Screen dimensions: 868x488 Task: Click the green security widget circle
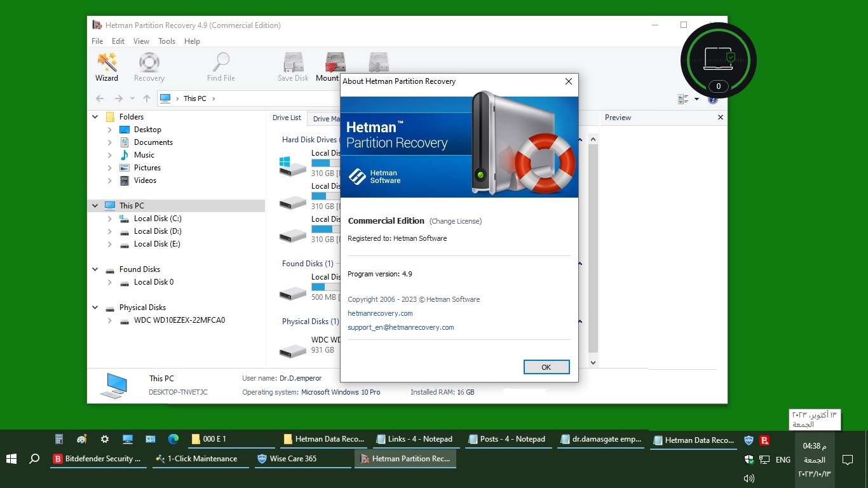click(x=719, y=60)
